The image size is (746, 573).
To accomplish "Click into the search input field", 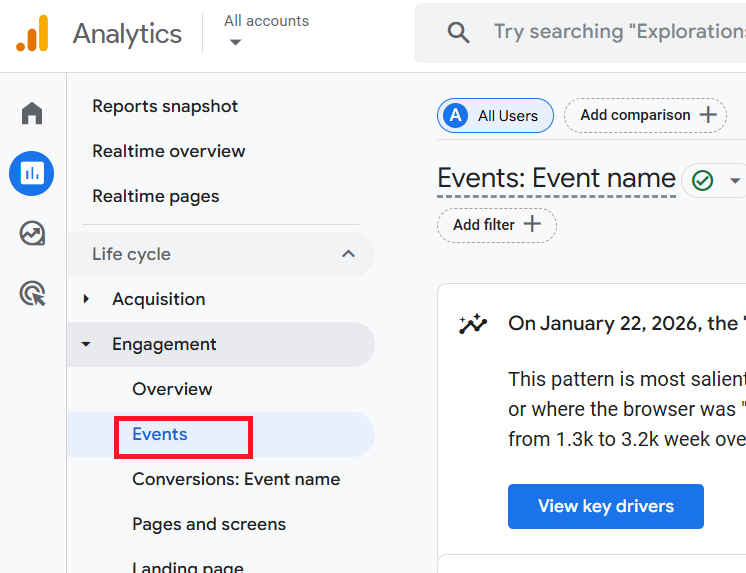I will [615, 33].
